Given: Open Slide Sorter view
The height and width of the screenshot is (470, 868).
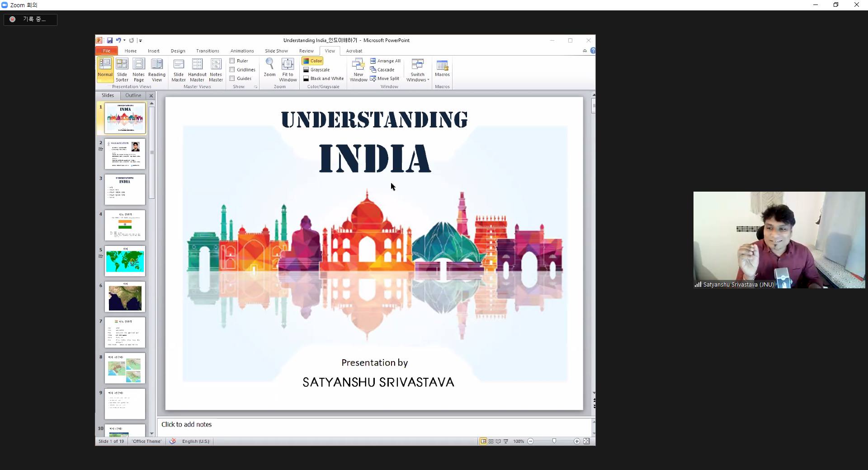Looking at the screenshot, I should pos(122,70).
